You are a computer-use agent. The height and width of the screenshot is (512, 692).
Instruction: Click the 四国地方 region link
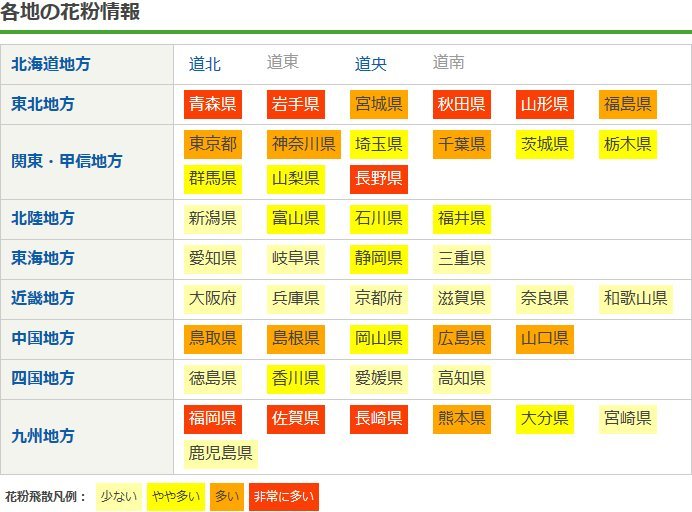[43, 378]
